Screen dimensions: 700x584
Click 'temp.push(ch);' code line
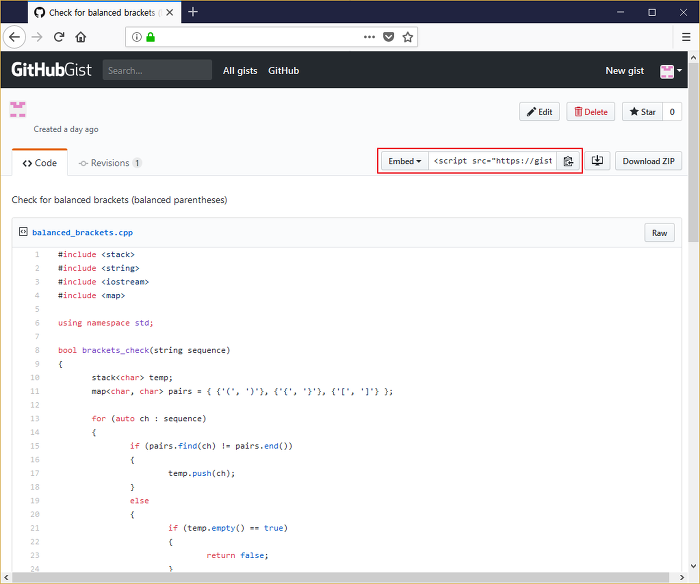(x=201, y=473)
